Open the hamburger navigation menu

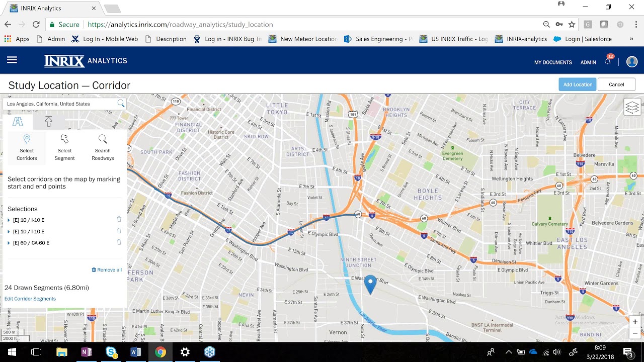pyautogui.click(x=12, y=60)
